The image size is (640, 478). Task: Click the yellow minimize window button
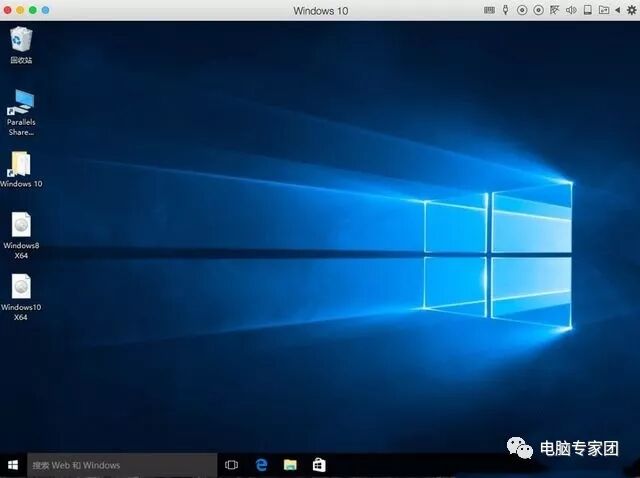pos(20,10)
